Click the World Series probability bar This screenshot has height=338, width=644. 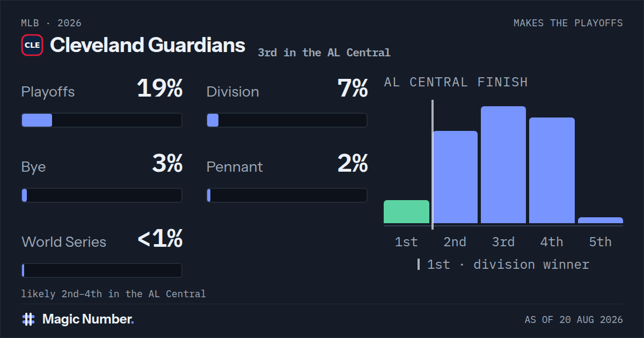click(x=101, y=270)
